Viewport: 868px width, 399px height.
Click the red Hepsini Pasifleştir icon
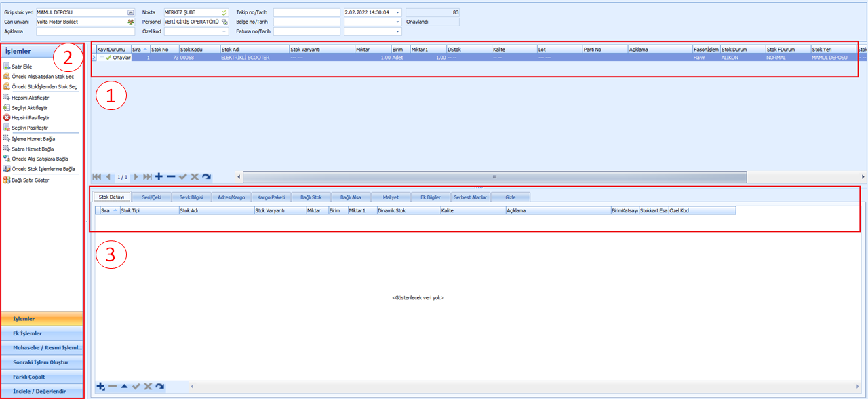[7, 117]
